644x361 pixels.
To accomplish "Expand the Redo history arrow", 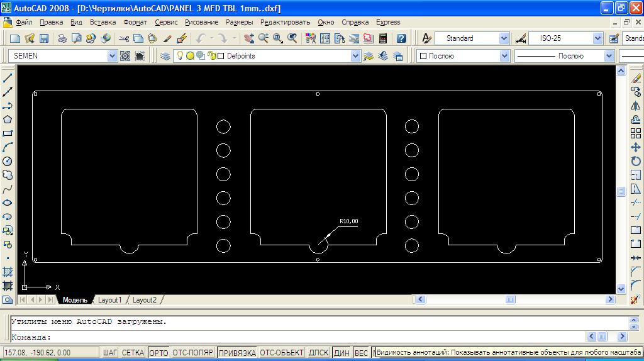I will 234,38.
